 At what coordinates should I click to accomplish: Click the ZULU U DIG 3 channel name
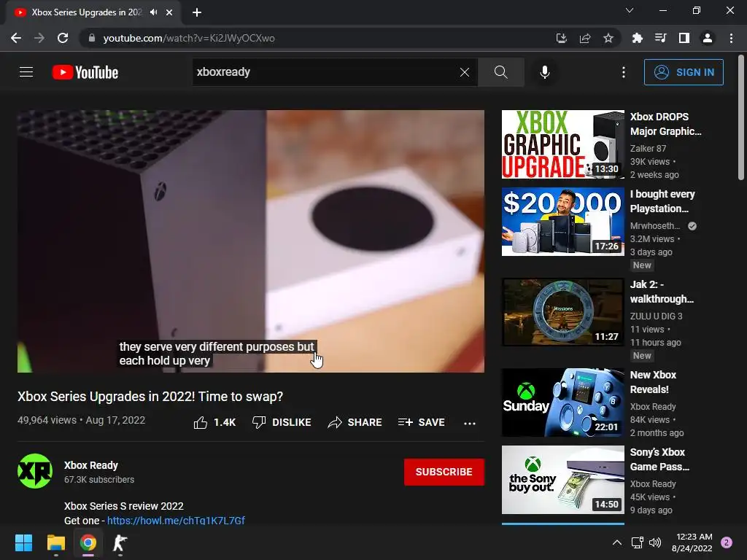[656, 316]
